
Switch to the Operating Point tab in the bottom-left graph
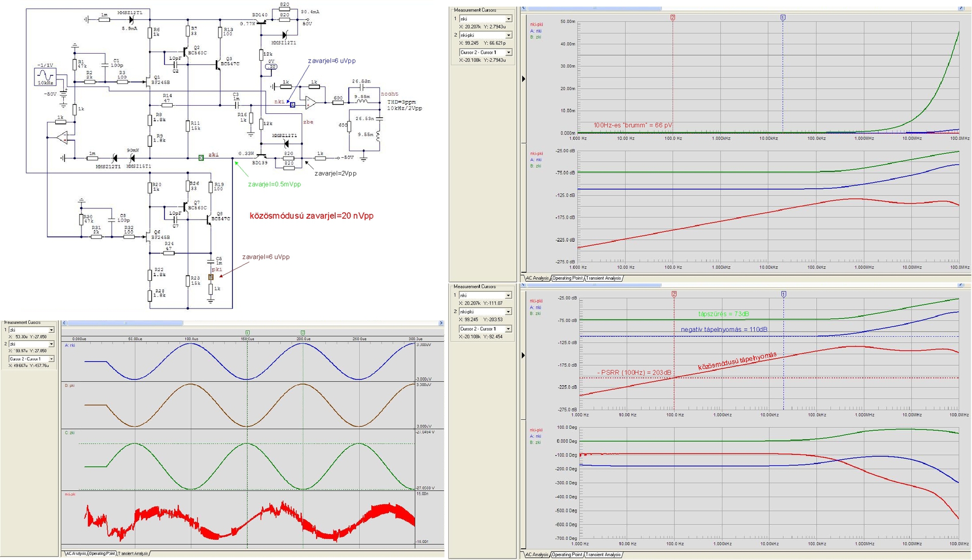[102, 553]
